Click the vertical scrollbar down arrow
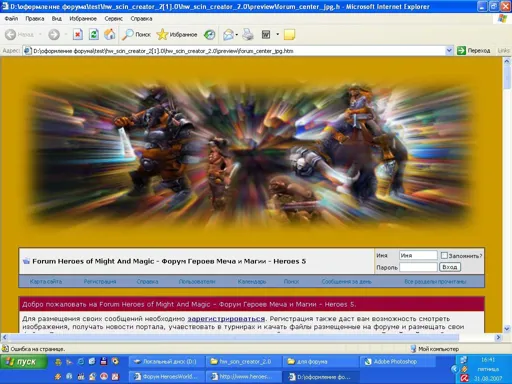This screenshot has height=384, width=512. [x=507, y=328]
